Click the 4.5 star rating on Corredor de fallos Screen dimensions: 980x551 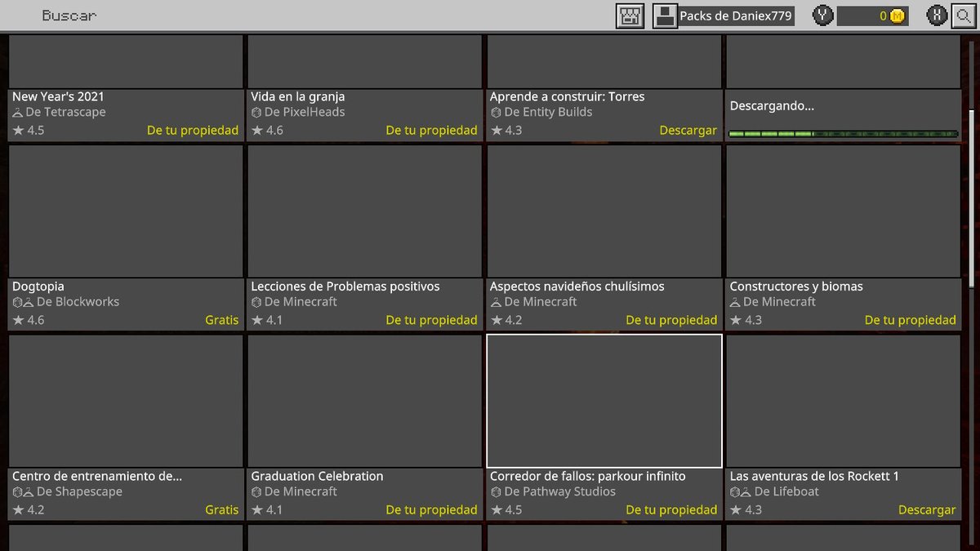[x=506, y=509]
